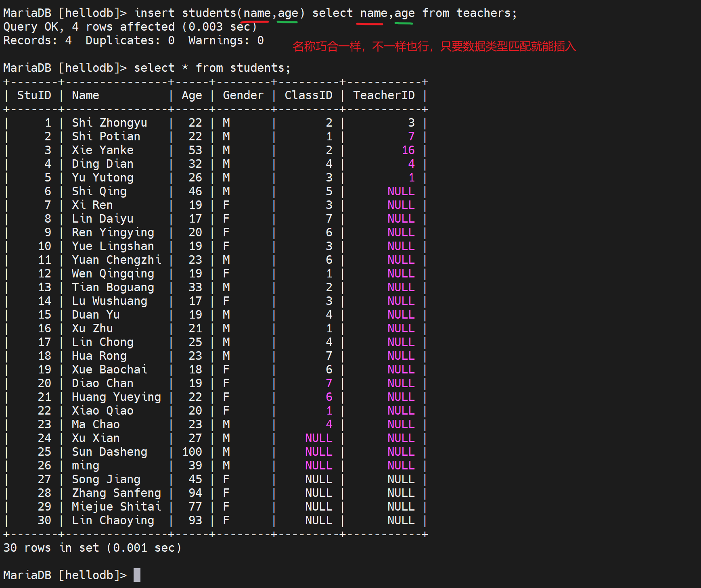Click the Gender column header
701x588 pixels.
(243, 95)
